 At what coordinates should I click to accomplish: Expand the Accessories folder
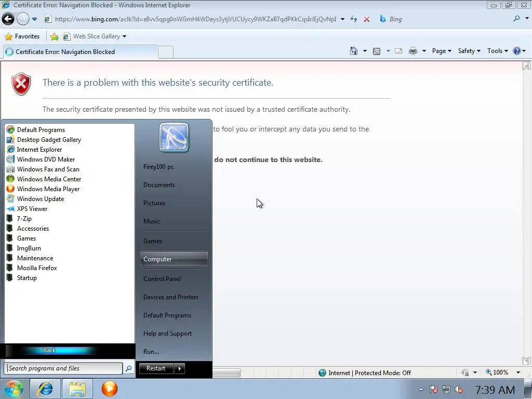pyautogui.click(x=70, y=229)
